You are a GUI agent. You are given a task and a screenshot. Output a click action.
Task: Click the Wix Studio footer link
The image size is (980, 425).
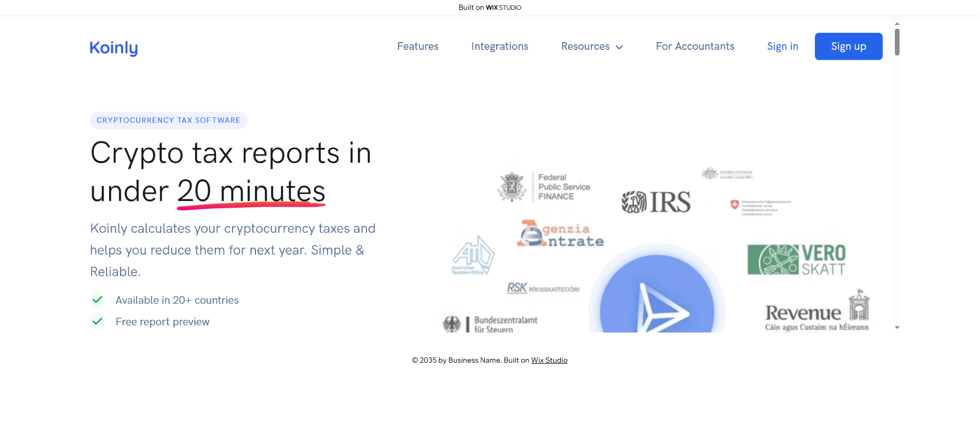549,360
